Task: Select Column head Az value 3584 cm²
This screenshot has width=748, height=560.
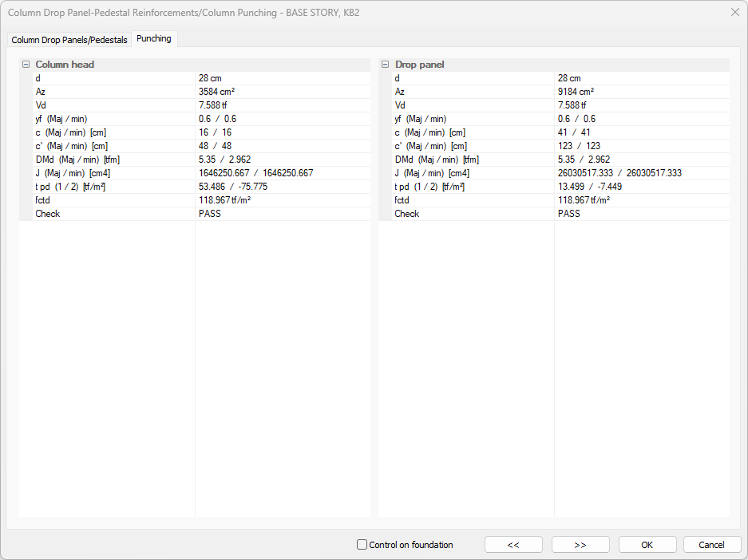Action: 216,92
